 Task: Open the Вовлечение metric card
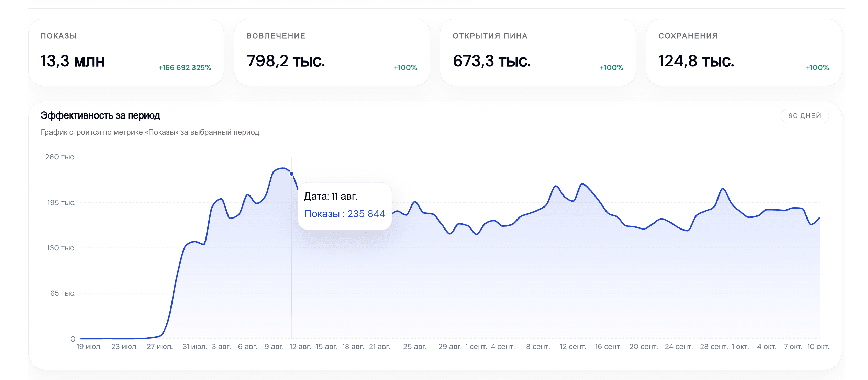pyautogui.click(x=332, y=52)
